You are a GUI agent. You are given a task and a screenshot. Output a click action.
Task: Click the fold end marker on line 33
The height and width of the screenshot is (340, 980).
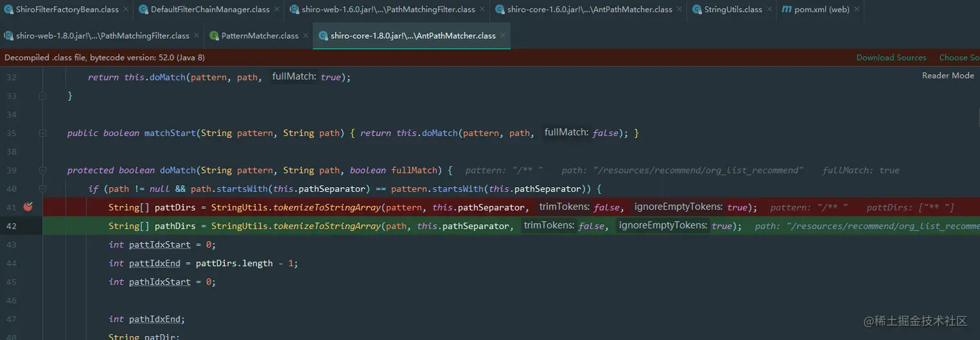pos(43,96)
